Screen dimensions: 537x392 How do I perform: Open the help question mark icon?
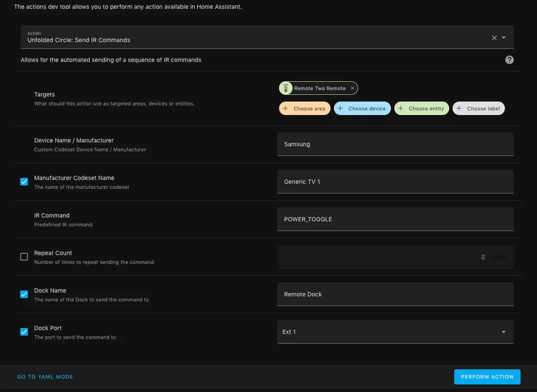(509, 60)
